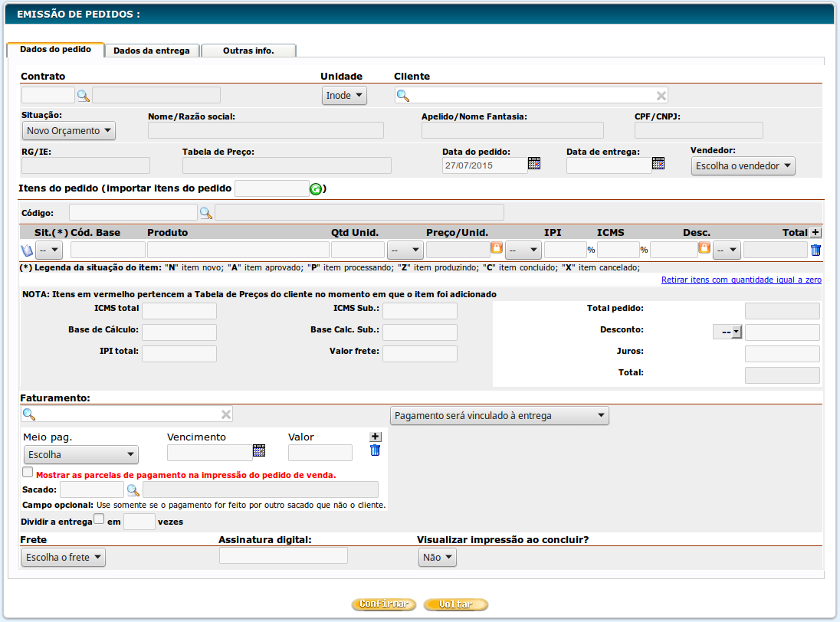Open the Vencimento calendar icon
This screenshot has height=622, width=840.
(x=259, y=450)
